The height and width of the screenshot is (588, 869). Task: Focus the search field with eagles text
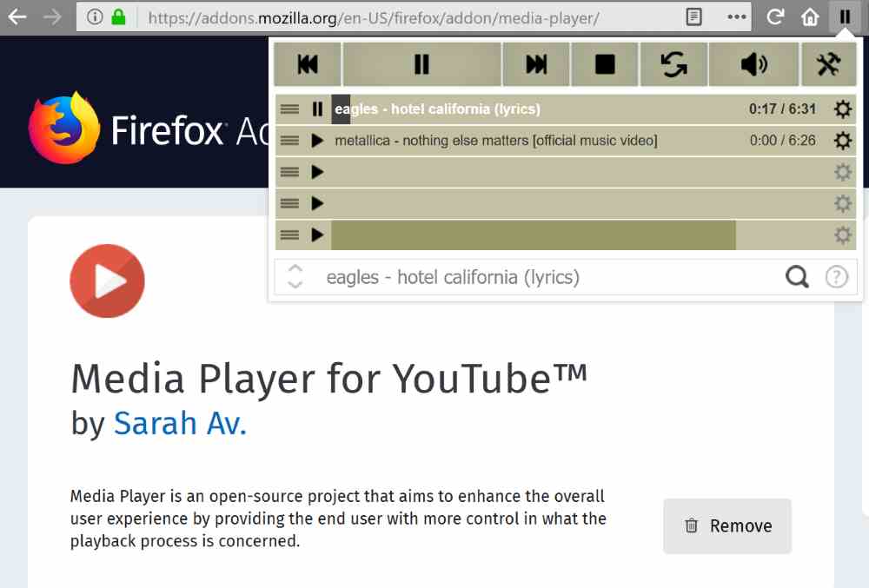tap(548, 277)
